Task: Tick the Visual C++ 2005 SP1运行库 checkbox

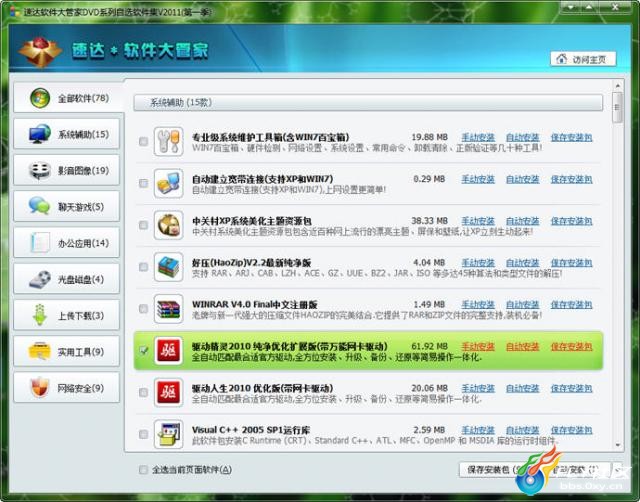Action: pyautogui.click(x=143, y=434)
